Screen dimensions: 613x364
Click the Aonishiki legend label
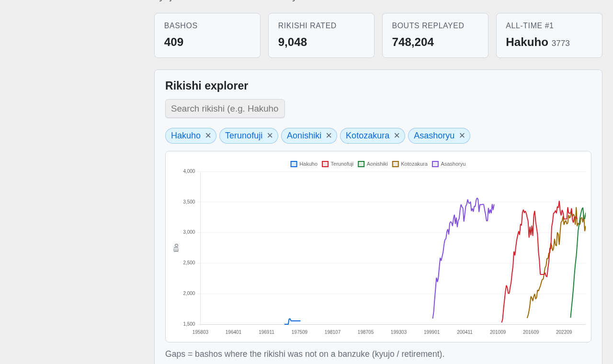click(377, 164)
